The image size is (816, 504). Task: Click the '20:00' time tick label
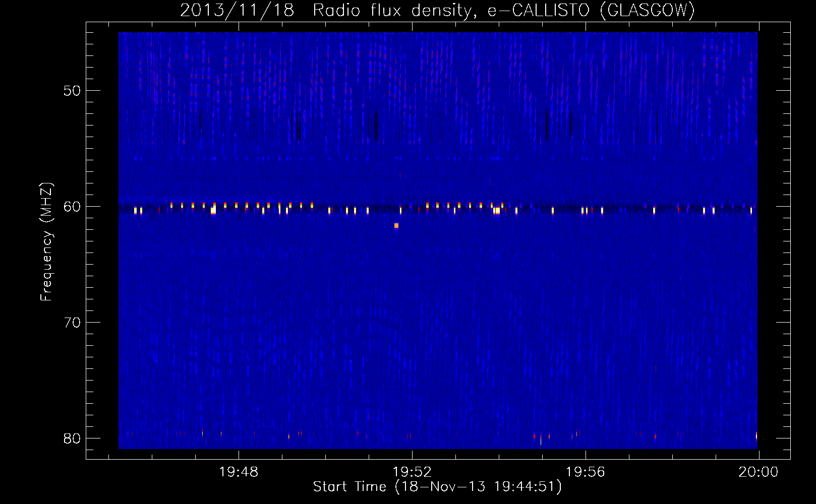pos(759,472)
